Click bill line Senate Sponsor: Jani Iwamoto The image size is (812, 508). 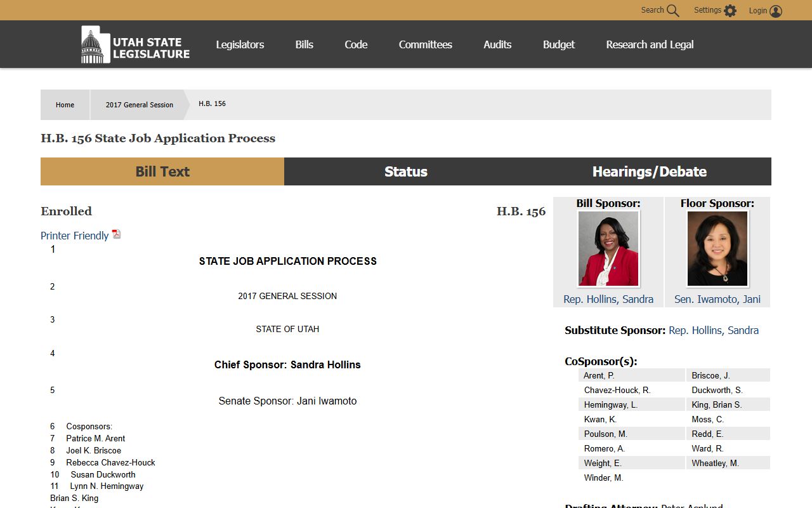coord(287,401)
